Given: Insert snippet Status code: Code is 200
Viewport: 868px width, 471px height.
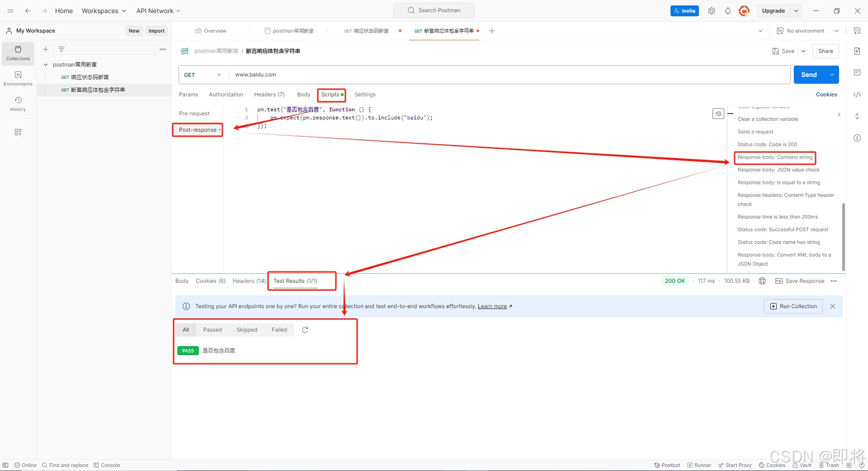Looking at the screenshot, I should (x=768, y=144).
